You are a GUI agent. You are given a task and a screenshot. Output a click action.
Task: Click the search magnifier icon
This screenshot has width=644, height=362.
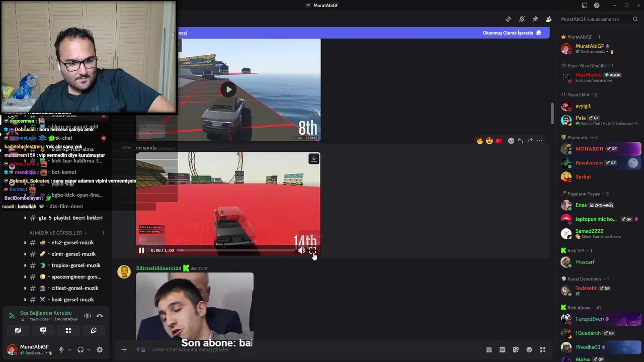tap(635, 19)
